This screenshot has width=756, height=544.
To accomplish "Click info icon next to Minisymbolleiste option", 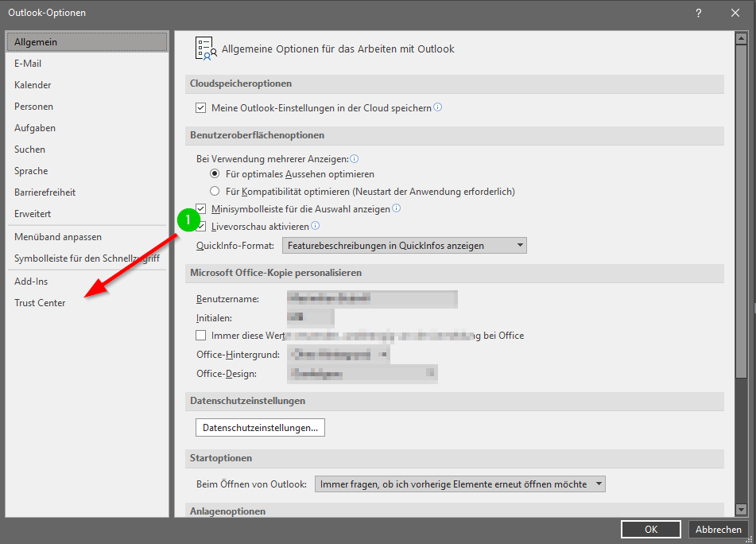I will tap(396, 208).
